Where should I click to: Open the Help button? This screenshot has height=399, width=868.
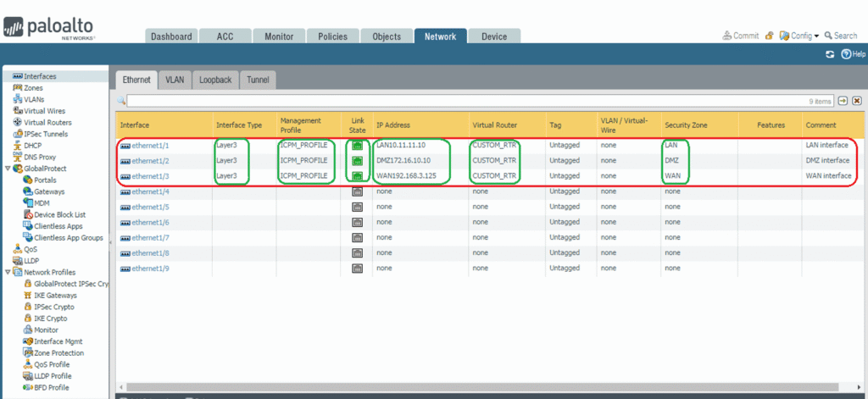853,54
